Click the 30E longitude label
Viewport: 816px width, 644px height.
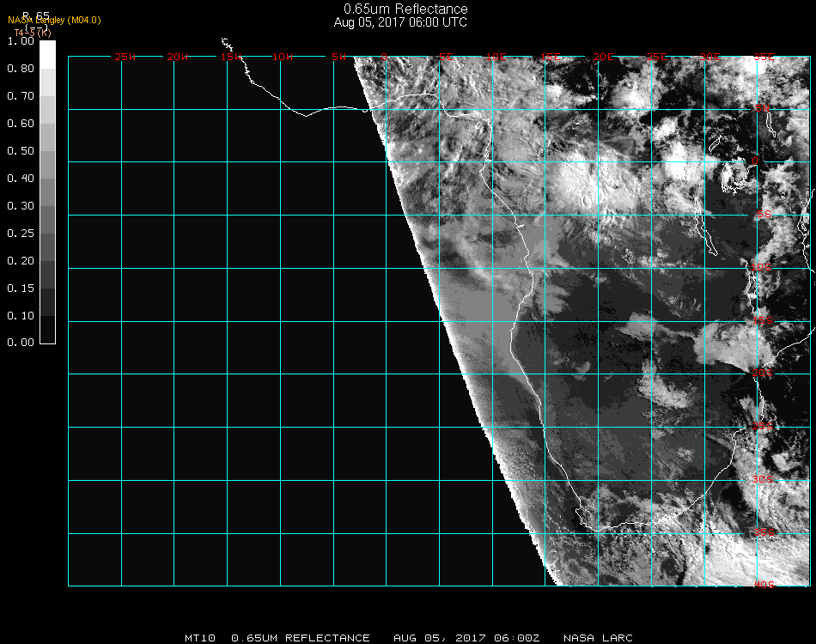(x=709, y=58)
